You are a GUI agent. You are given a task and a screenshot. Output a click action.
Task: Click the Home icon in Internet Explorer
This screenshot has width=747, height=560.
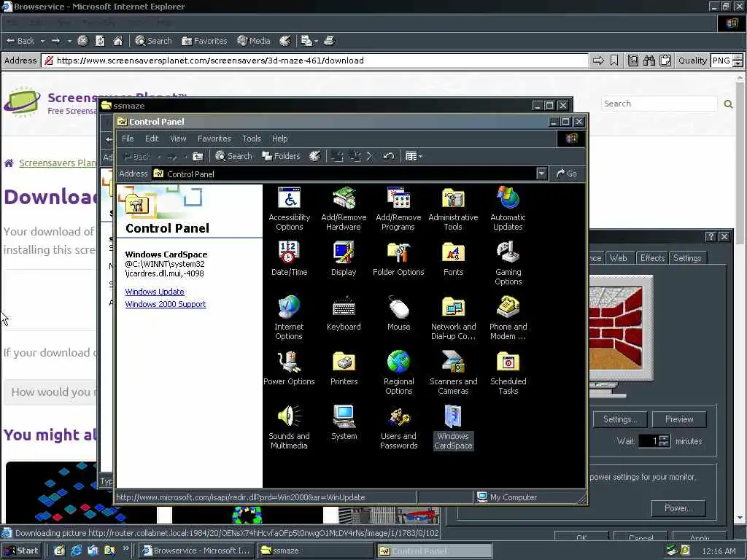tap(117, 41)
